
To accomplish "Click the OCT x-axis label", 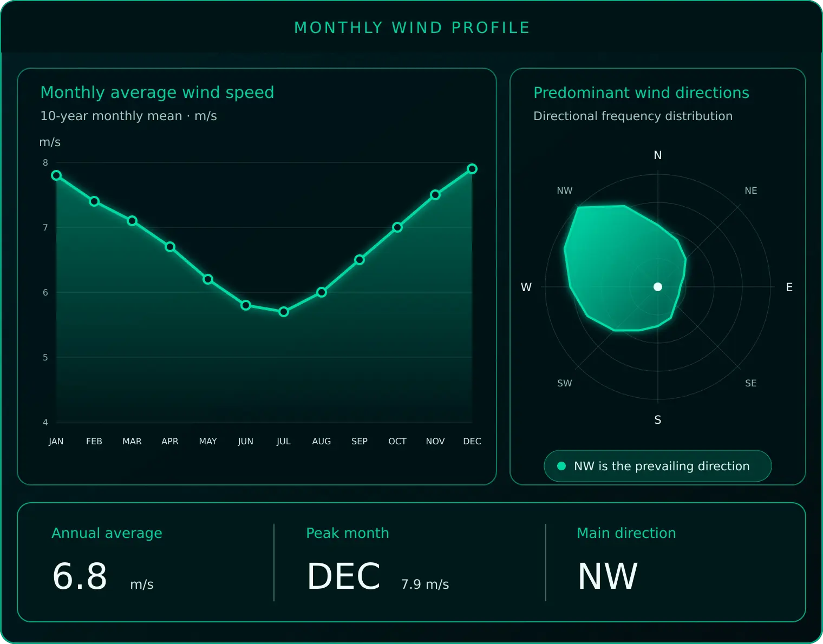I will (397, 441).
